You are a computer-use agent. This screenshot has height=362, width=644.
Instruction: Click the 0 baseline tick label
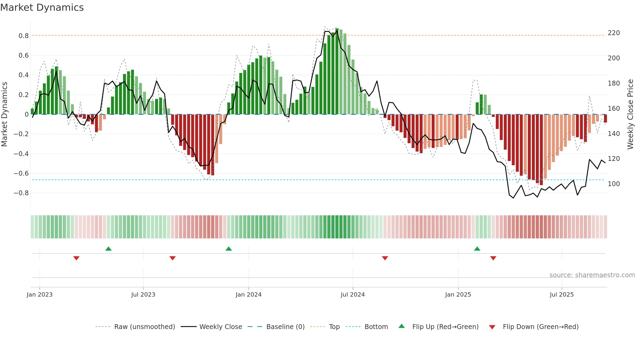27,114
